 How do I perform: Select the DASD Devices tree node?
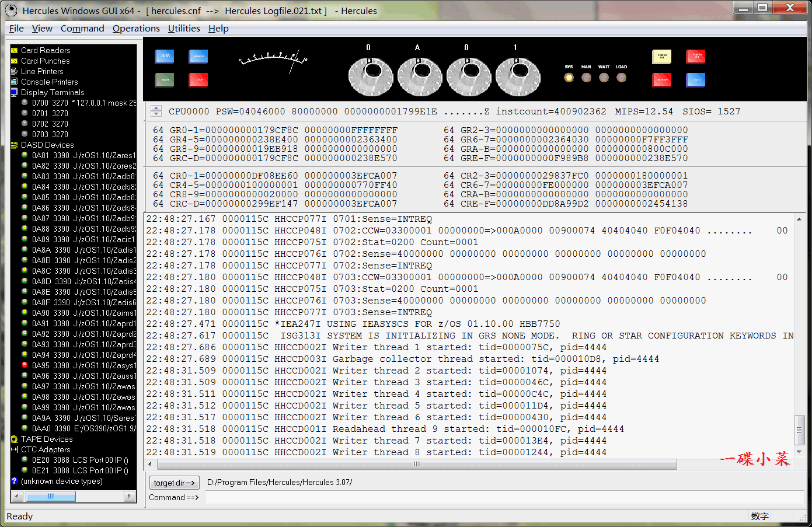(x=47, y=145)
